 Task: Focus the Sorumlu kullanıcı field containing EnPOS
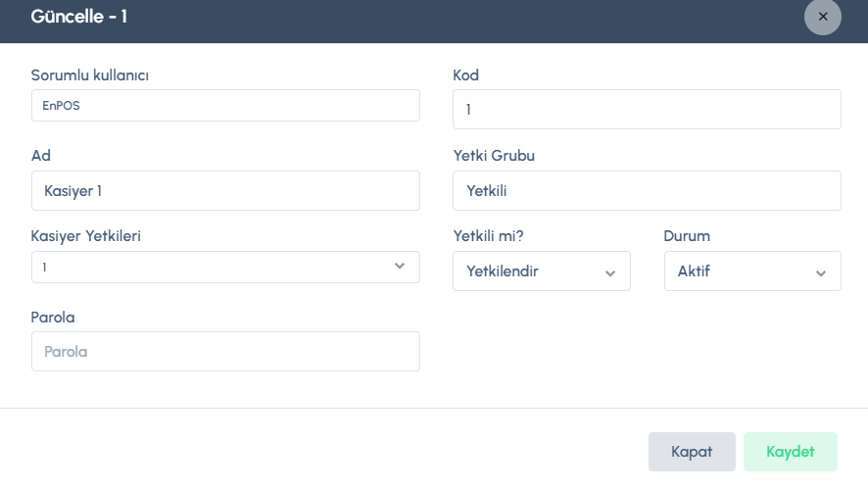point(225,106)
